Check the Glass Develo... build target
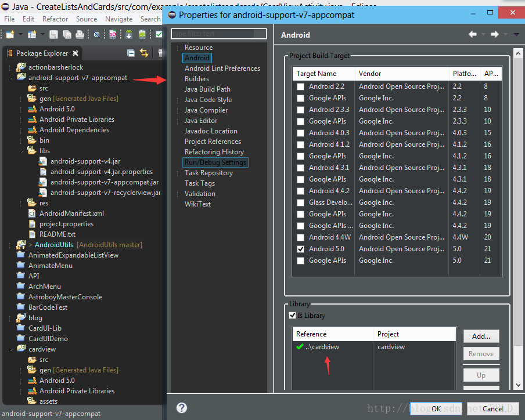The width and height of the screenshot is (525, 420). coord(301,202)
